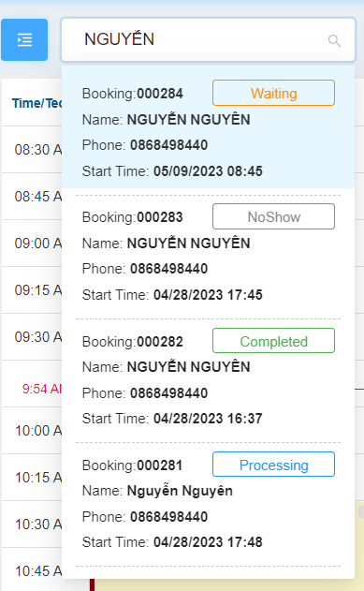Click the search magnifier icon
The height and width of the screenshot is (591, 364).
[334, 40]
